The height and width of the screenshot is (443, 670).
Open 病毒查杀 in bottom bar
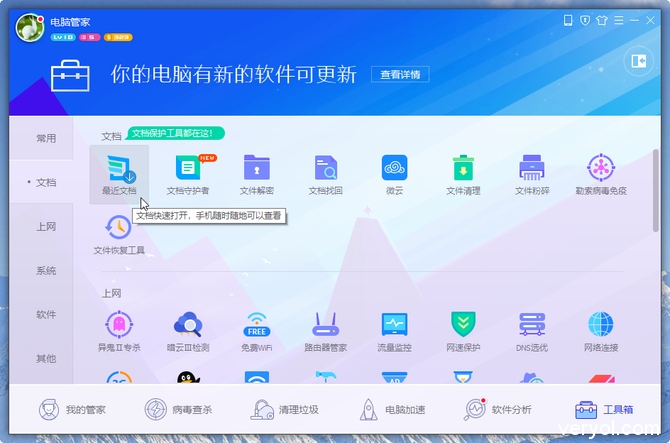click(x=178, y=410)
